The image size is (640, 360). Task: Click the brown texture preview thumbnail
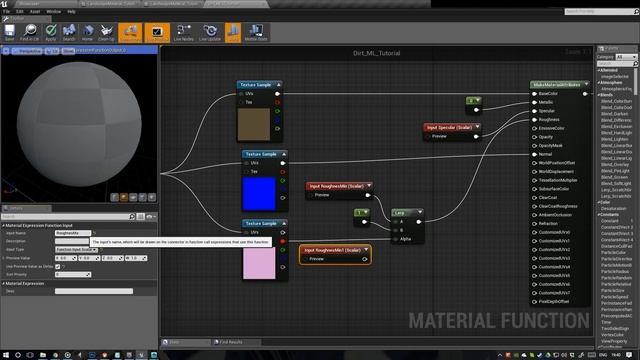point(254,124)
